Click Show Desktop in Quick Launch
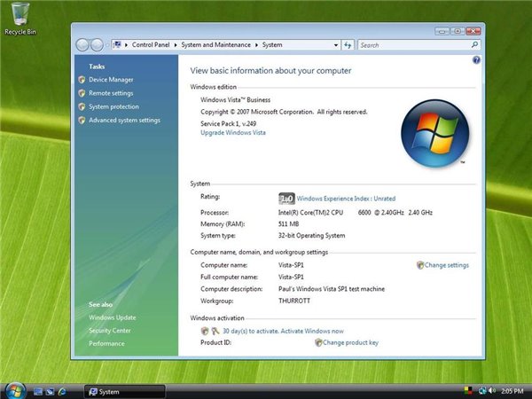The width and height of the screenshot is (532, 399). 38,392
